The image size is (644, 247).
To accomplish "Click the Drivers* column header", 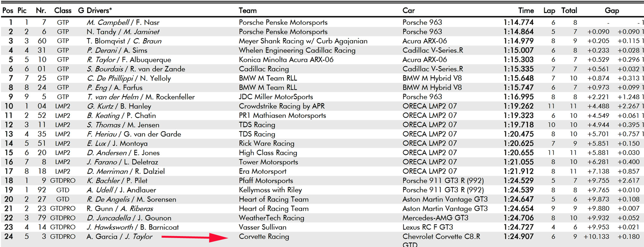I will [x=99, y=11].
